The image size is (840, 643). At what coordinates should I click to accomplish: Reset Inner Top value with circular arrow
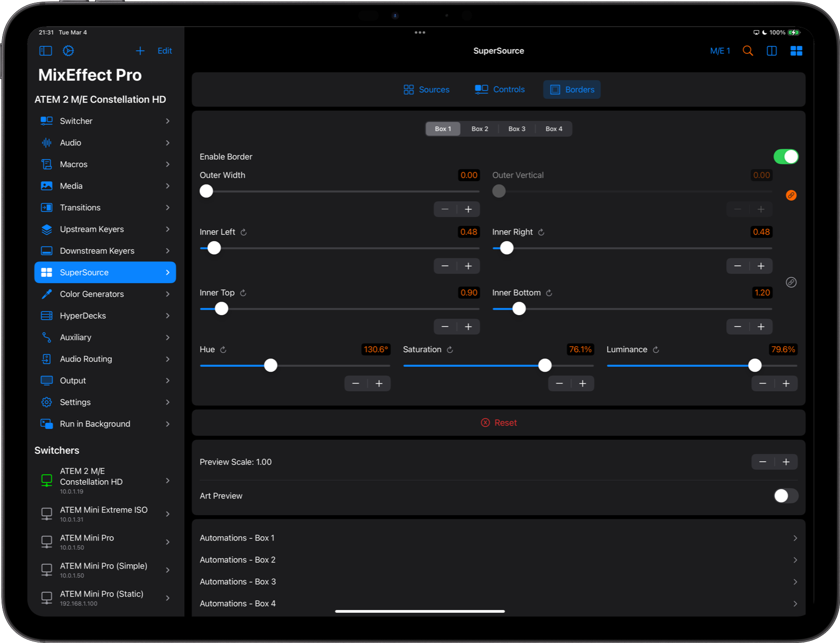pyautogui.click(x=243, y=293)
